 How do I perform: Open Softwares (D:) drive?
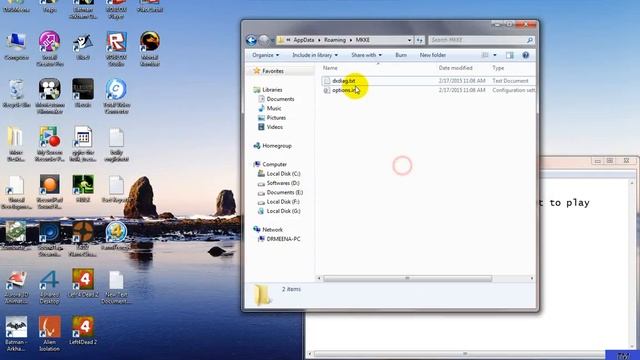(283, 183)
